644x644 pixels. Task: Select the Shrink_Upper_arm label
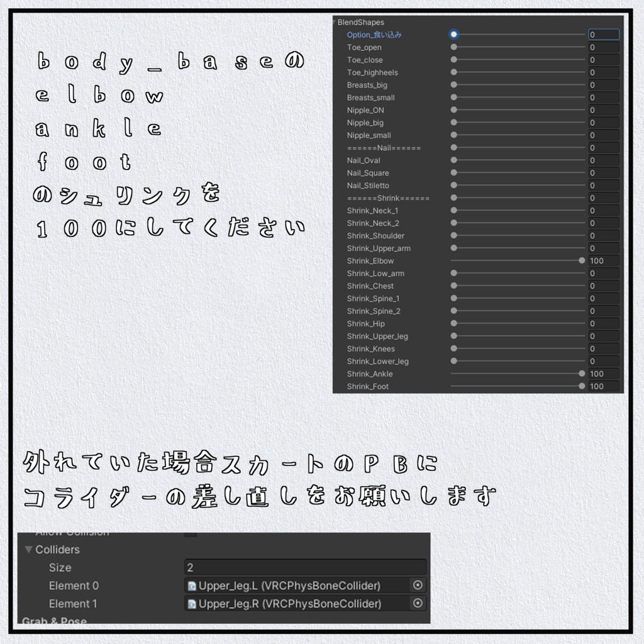pos(378,248)
